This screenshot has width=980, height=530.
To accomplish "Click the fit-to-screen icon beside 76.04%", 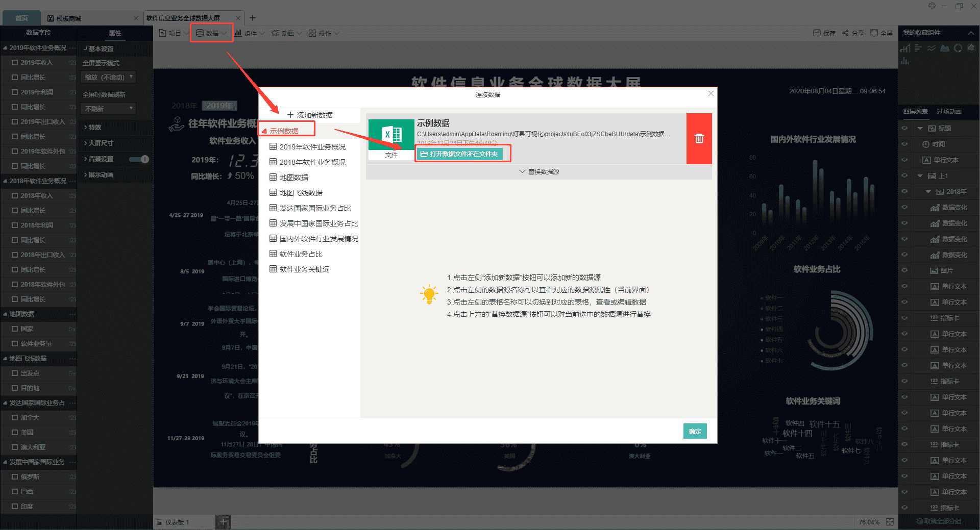I will tap(890, 522).
